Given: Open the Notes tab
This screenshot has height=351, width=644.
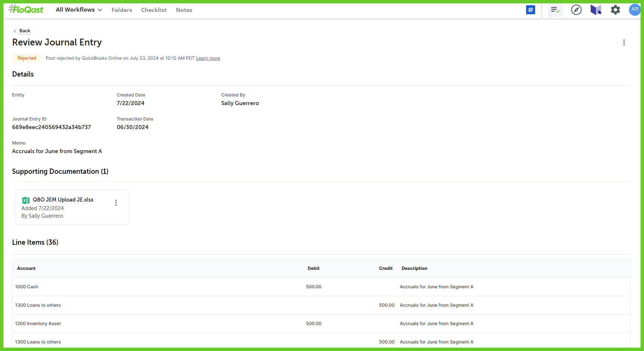Looking at the screenshot, I should (x=184, y=10).
